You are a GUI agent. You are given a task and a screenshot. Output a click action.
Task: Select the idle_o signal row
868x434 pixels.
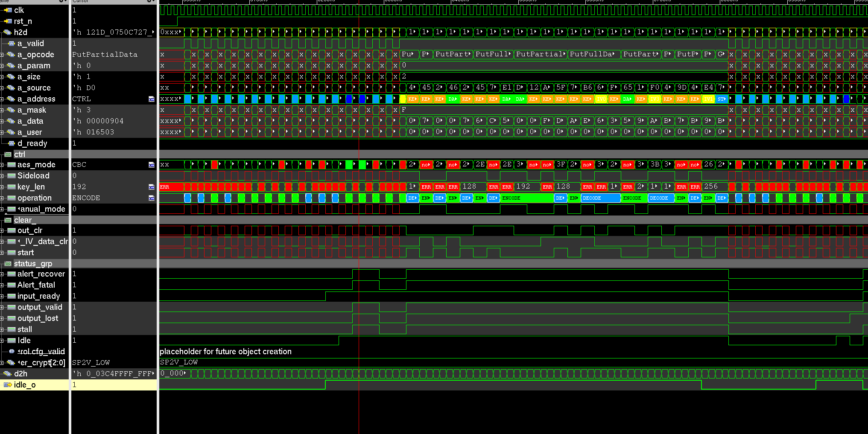[x=34, y=384]
